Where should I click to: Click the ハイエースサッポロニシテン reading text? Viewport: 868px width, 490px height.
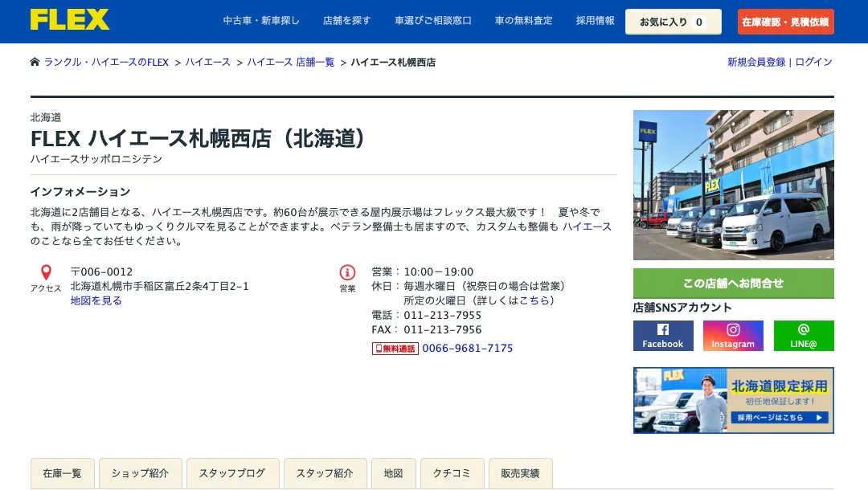96,159
